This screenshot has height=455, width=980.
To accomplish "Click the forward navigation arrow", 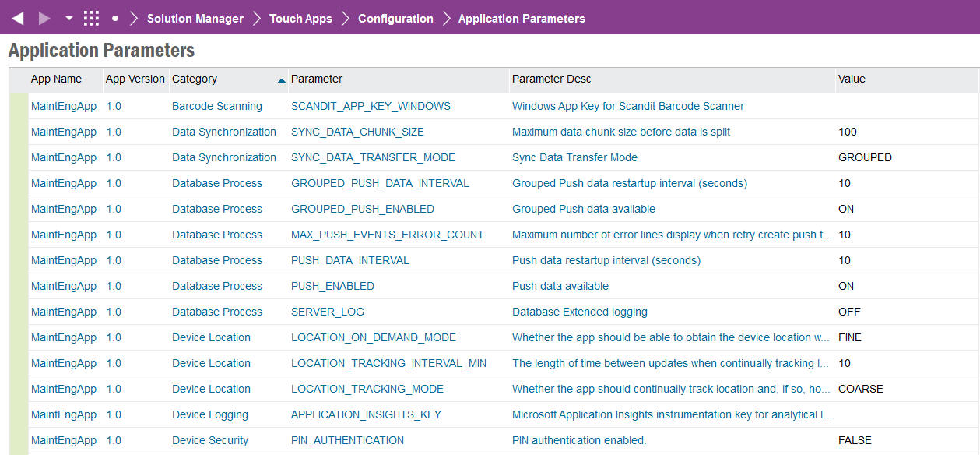I will pyautogui.click(x=45, y=18).
